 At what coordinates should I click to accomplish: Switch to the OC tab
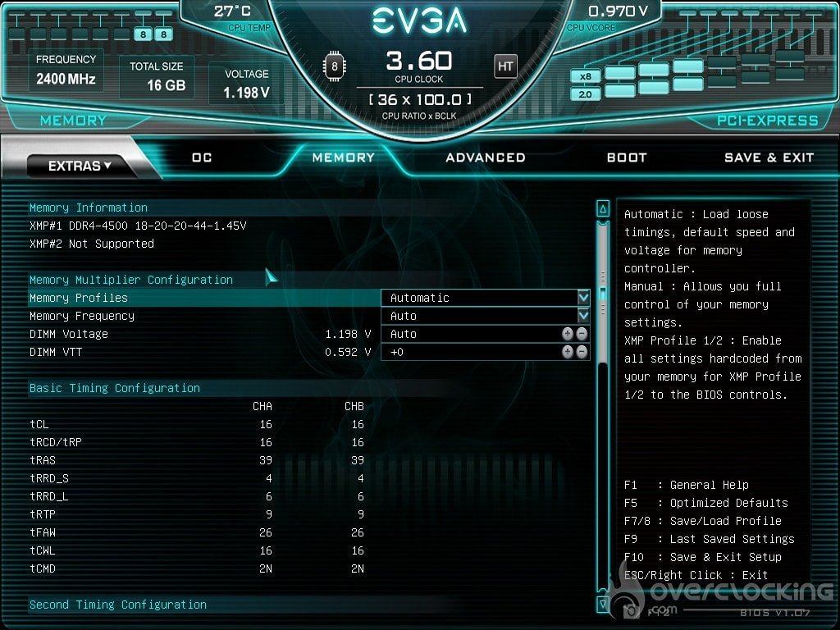click(202, 157)
